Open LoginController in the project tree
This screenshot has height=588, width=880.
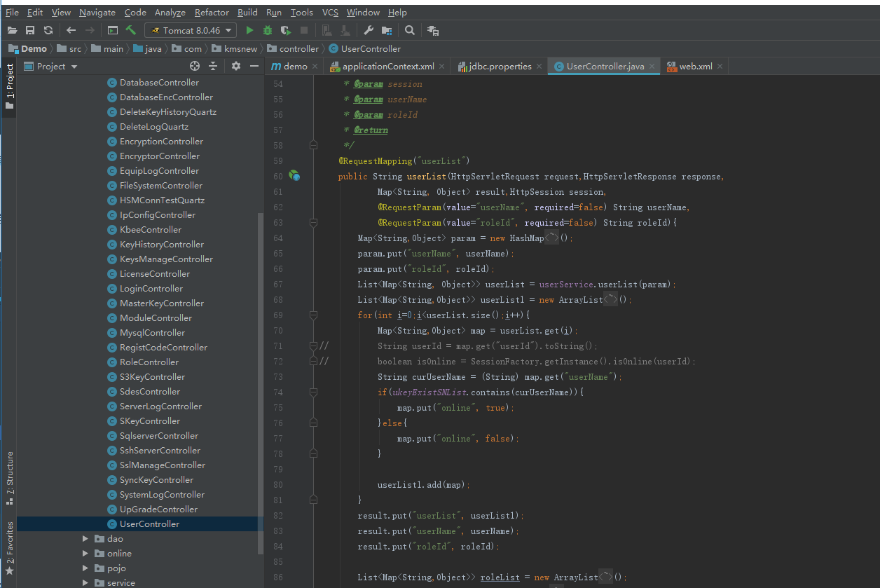point(151,289)
